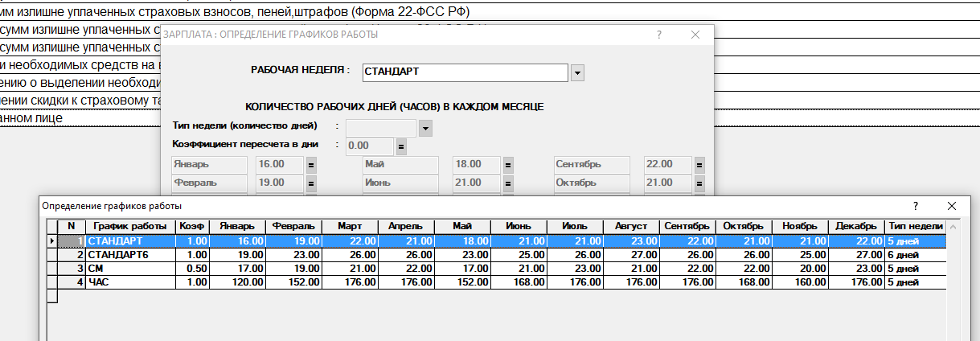Click the График работы column header
Screen dimensions: 980x341
click(x=130, y=226)
